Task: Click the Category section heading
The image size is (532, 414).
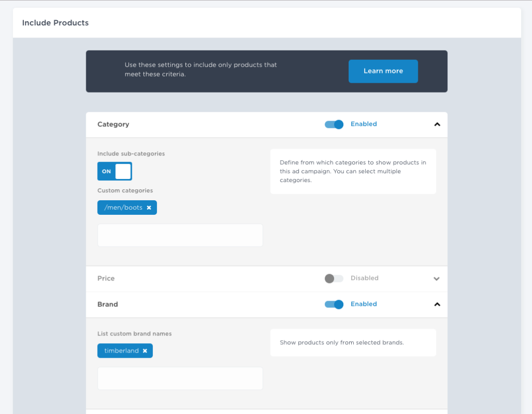Action: [x=113, y=124]
